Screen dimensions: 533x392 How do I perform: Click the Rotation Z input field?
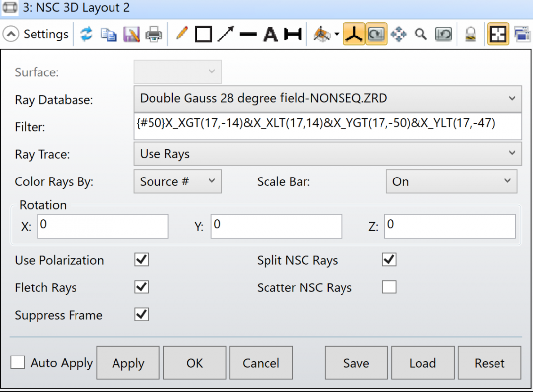(450, 226)
